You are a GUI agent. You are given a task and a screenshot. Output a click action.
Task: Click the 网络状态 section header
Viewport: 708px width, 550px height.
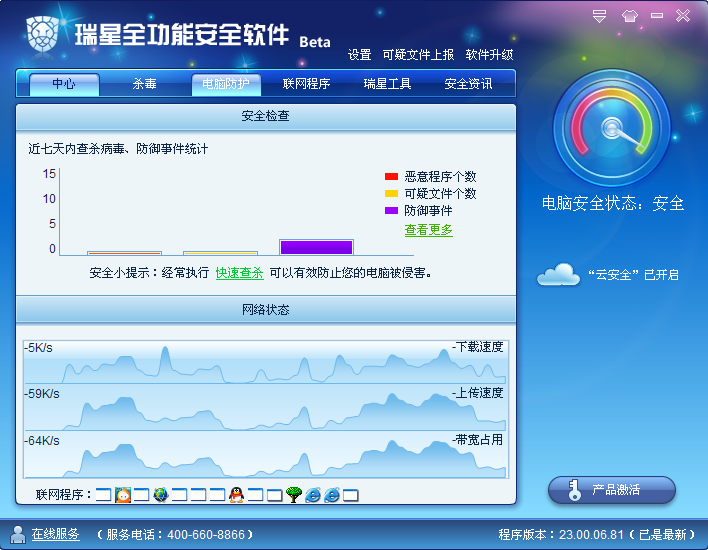266,310
